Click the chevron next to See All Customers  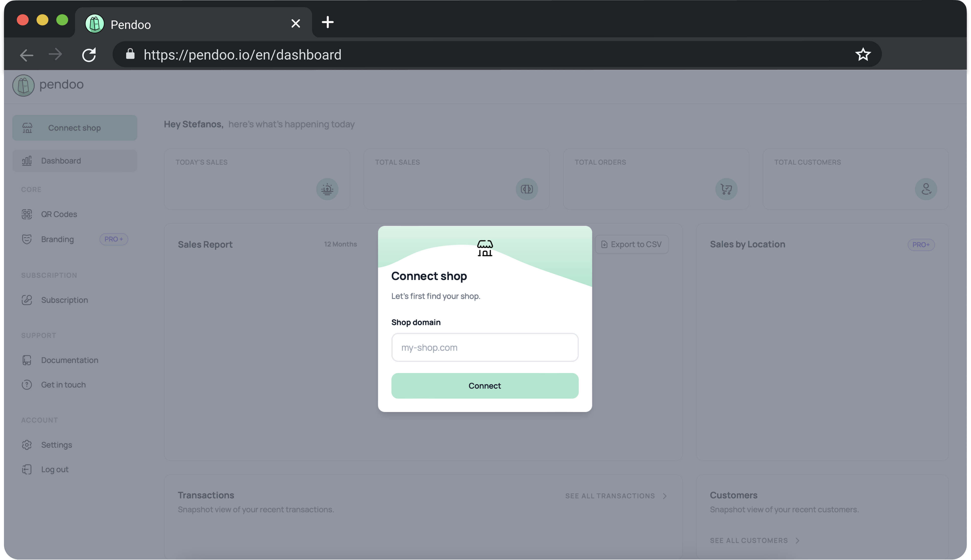click(798, 541)
